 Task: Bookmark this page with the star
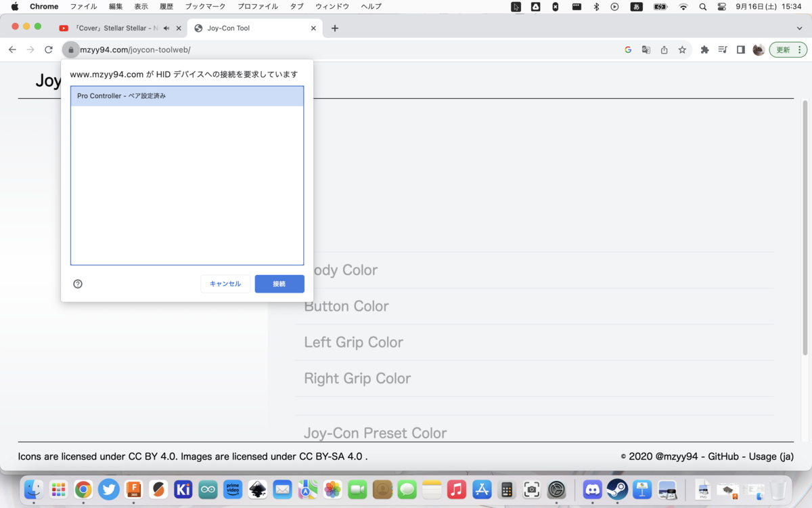tap(682, 50)
